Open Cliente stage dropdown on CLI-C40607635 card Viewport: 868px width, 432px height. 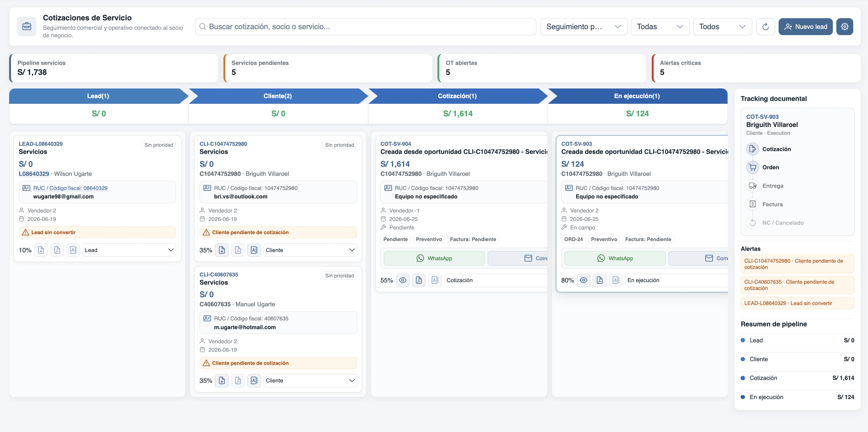pos(310,381)
